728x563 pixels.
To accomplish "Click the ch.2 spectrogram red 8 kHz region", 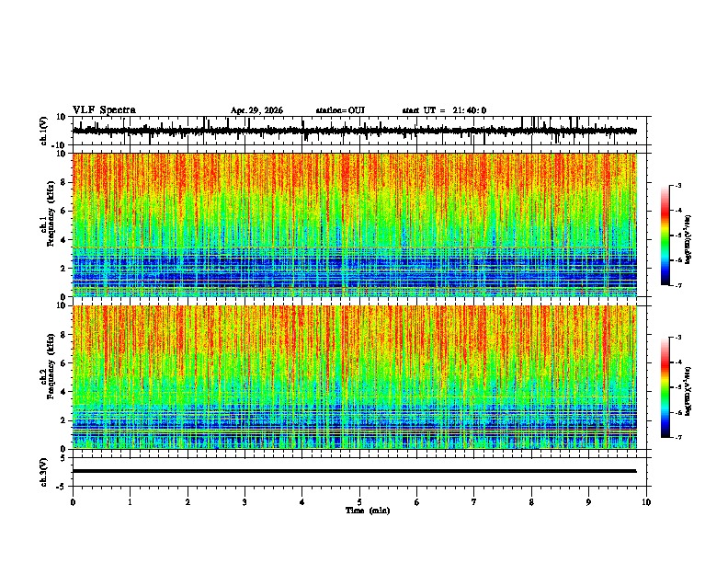I will point(355,335).
